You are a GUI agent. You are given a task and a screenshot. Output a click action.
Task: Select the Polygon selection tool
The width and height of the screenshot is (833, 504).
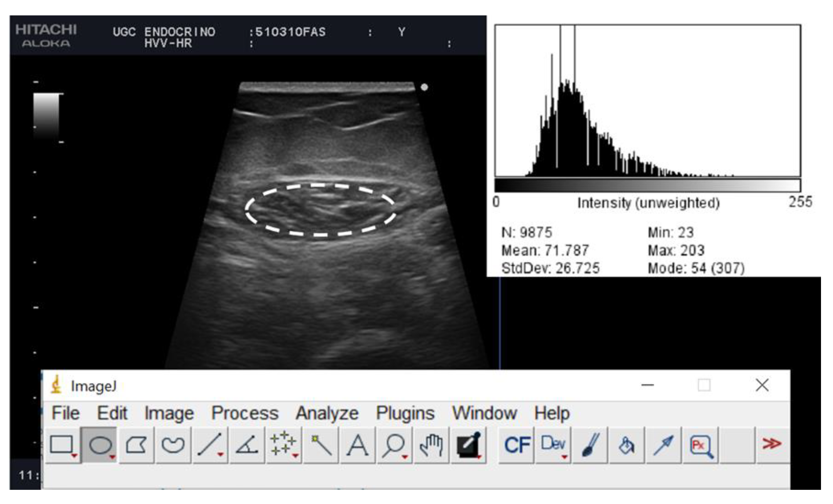coord(136,445)
